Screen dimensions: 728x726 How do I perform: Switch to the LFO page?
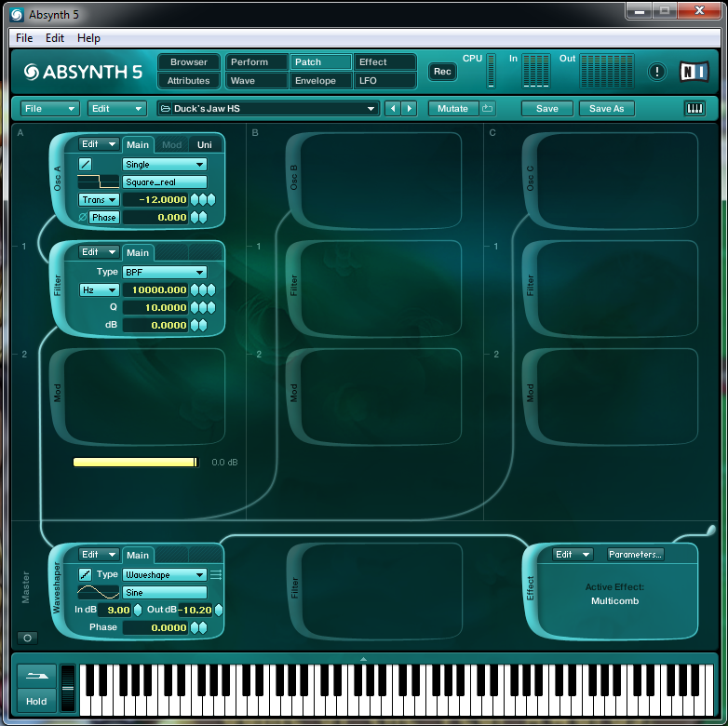click(x=384, y=81)
